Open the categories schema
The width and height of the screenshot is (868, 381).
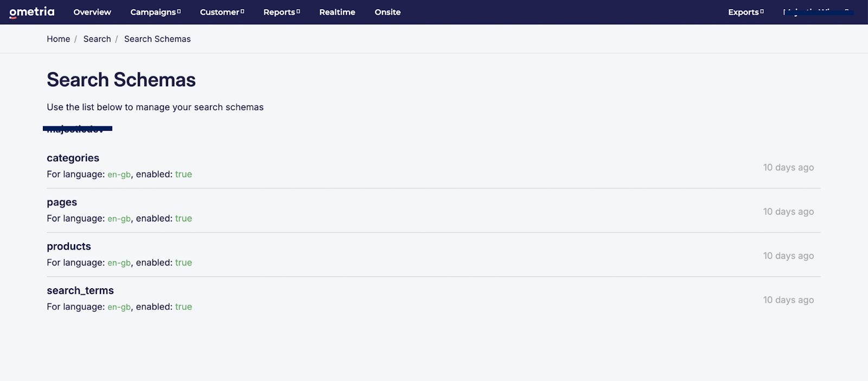pyautogui.click(x=73, y=158)
